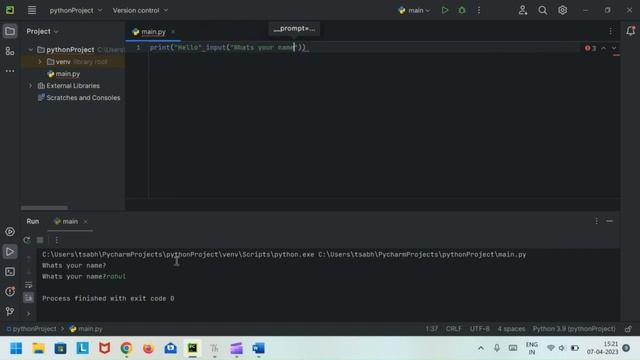
Task: Expand External Libraries node
Action: click(31, 86)
